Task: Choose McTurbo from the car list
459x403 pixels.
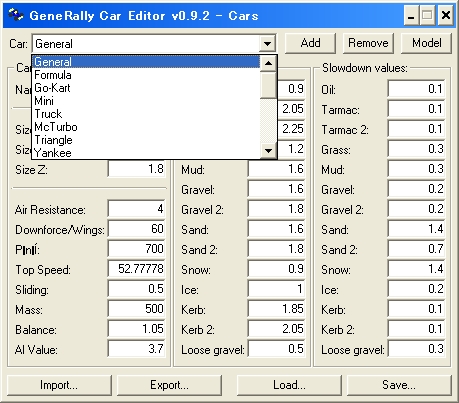Action: tap(146, 127)
